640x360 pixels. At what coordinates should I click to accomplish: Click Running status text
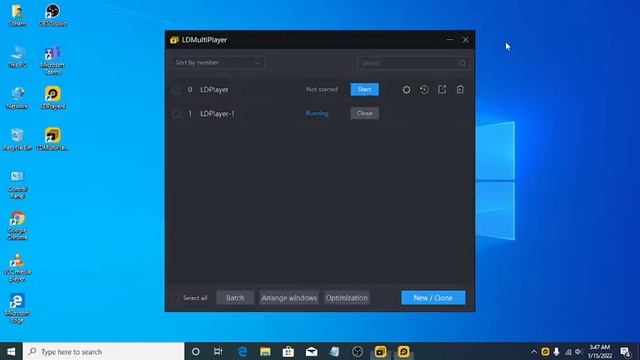pos(317,113)
